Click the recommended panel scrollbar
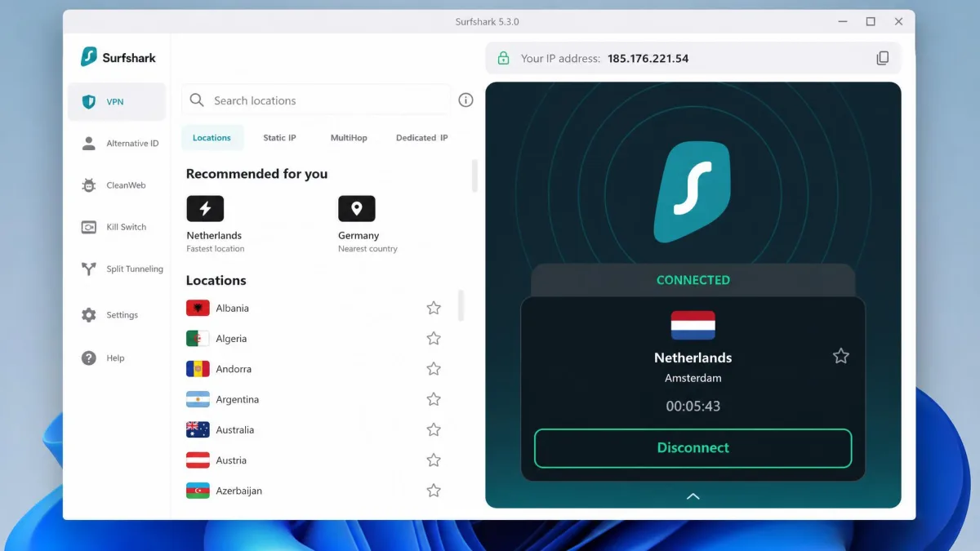Viewport: 980px width, 551px height. point(474,176)
